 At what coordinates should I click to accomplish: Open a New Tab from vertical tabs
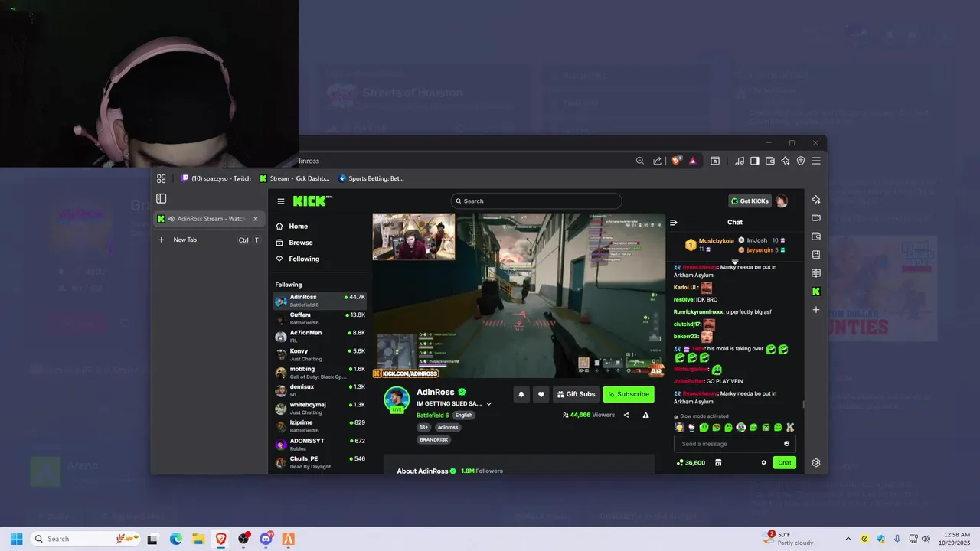coord(208,240)
